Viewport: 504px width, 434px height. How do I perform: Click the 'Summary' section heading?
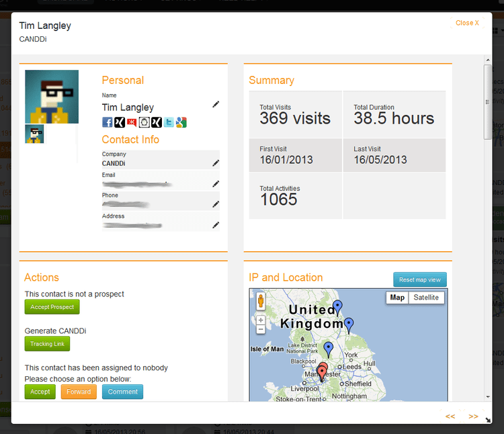(271, 81)
